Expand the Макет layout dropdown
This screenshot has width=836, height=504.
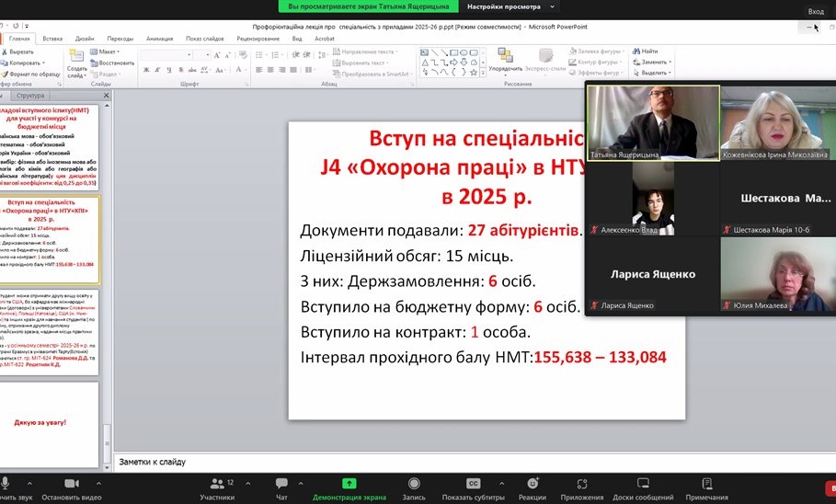pos(109,52)
